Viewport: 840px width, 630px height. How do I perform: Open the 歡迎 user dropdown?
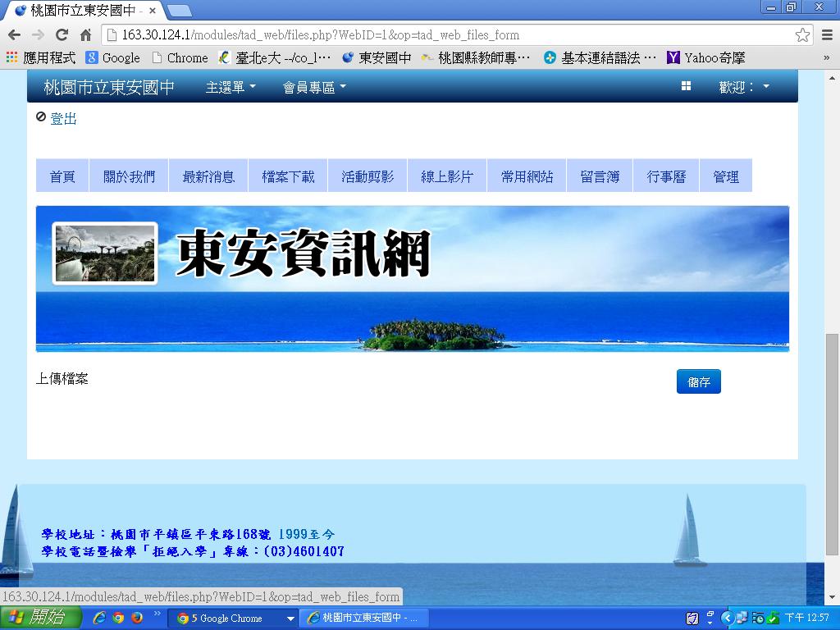click(x=744, y=87)
